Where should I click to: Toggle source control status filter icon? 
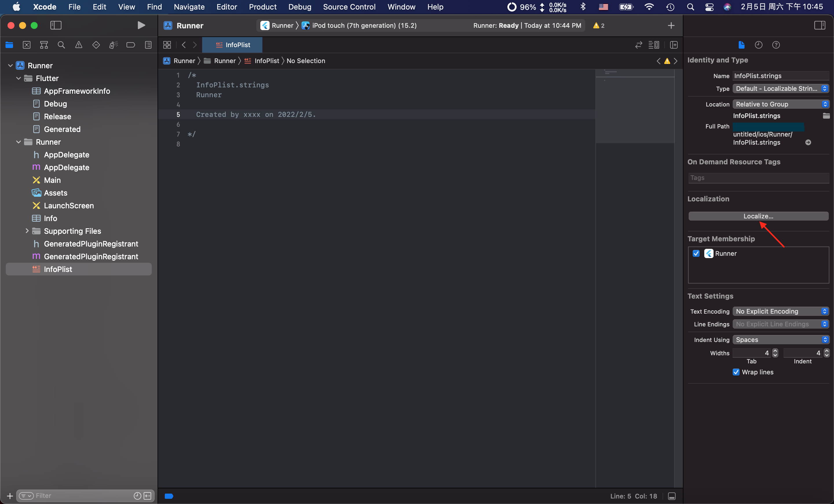pyautogui.click(x=148, y=496)
